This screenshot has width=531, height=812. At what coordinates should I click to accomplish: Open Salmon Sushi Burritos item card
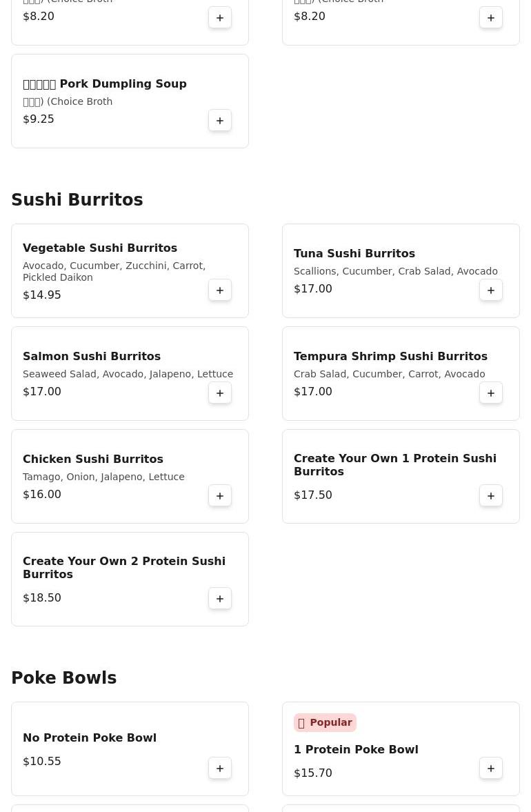[130, 373]
